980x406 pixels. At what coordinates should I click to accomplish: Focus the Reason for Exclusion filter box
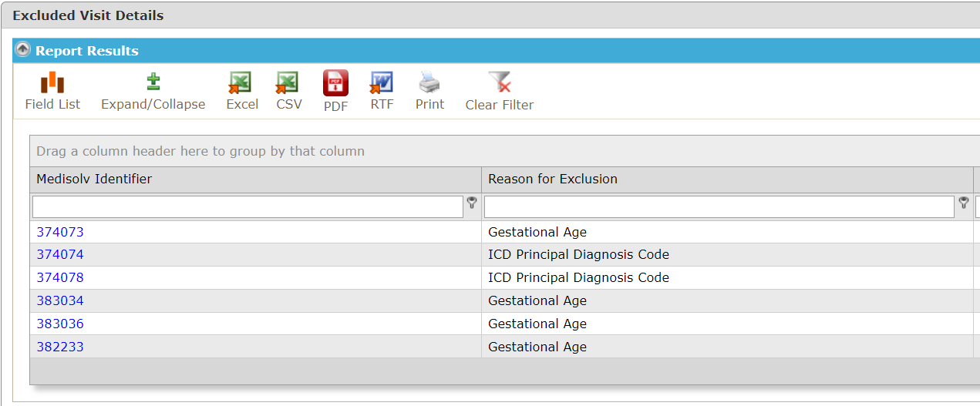(x=719, y=206)
